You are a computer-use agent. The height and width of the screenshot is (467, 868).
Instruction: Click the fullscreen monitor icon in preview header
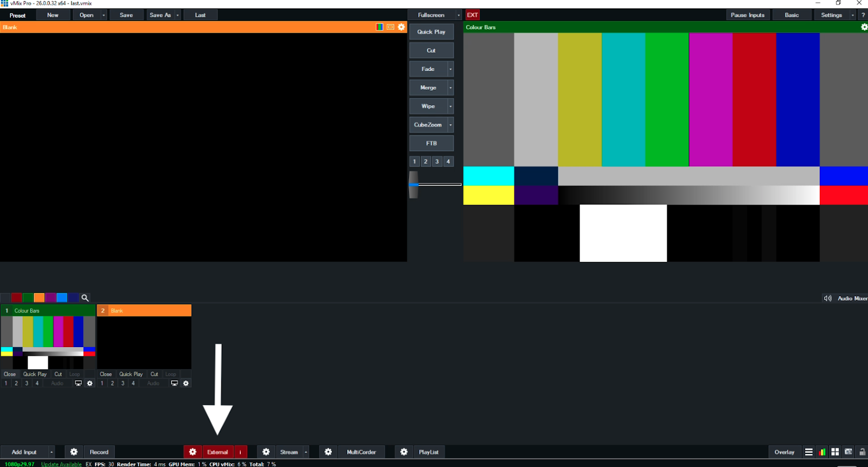tap(391, 27)
